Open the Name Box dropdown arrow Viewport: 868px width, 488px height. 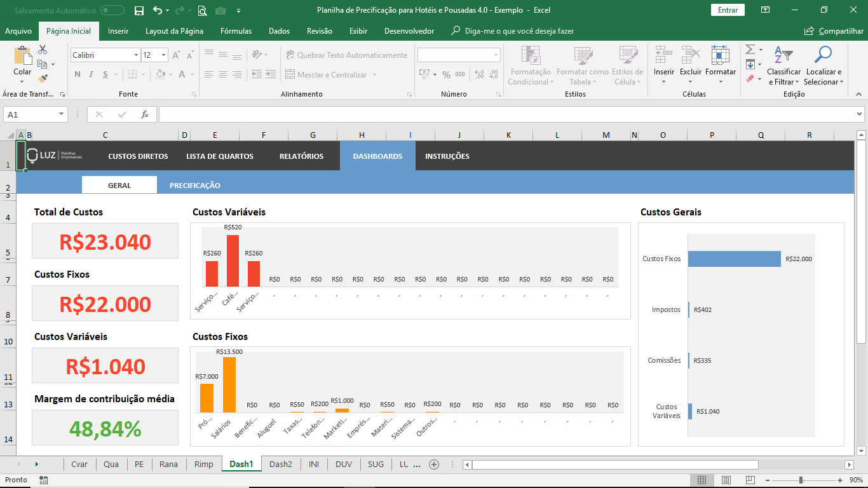[62, 114]
